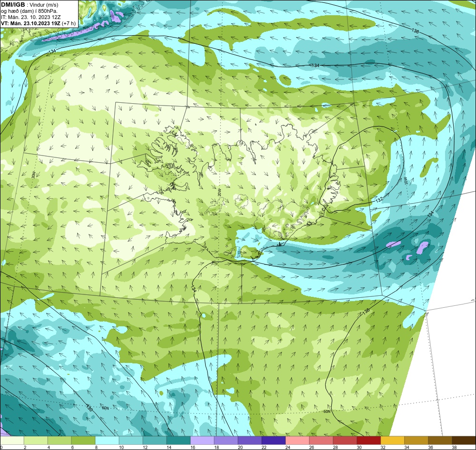The height and width of the screenshot is (450, 476).
Task: Click the '136' contour label in northeast corner
Action: (416, 31)
